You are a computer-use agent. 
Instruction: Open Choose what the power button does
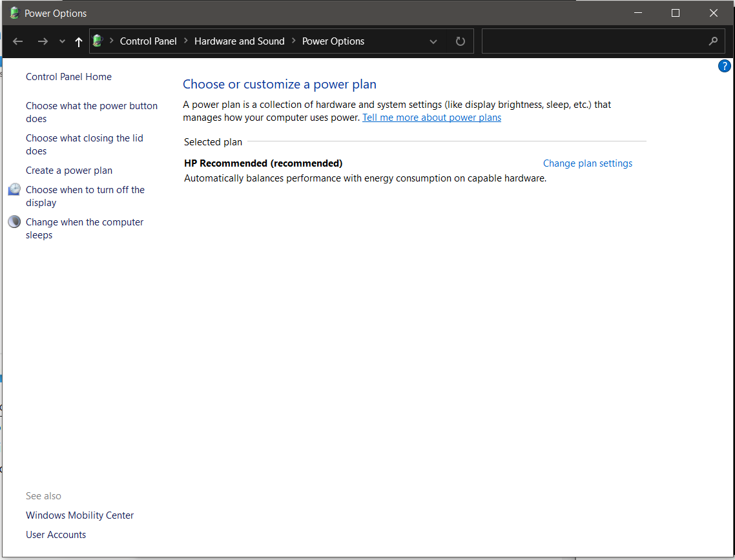click(92, 112)
